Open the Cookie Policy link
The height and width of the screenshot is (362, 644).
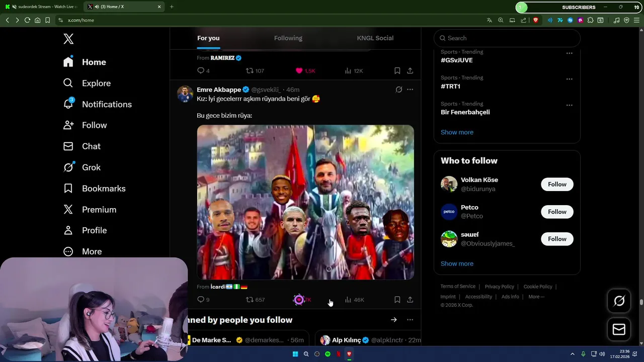tap(537, 287)
